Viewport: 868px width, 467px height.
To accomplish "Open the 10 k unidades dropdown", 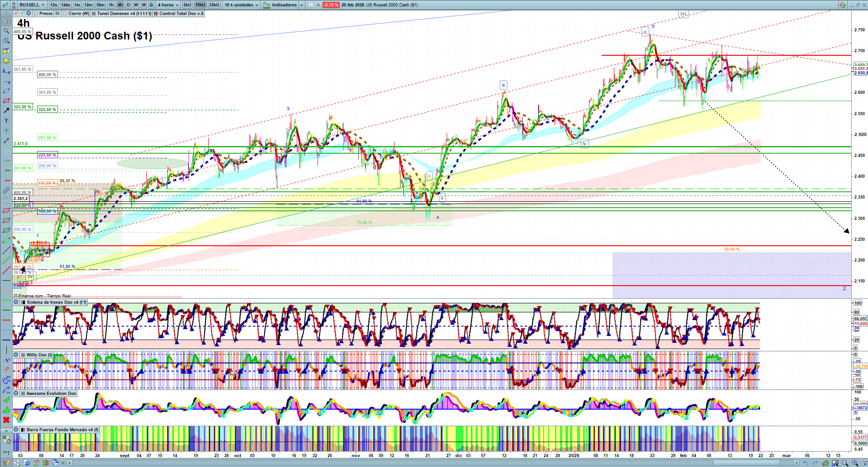I will (241, 5).
